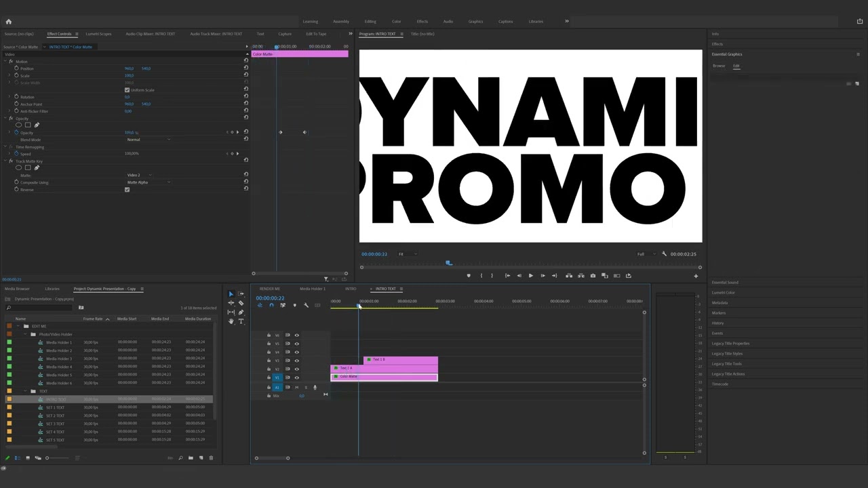Select the Hand tool
The image size is (868, 488).
pyautogui.click(x=231, y=321)
